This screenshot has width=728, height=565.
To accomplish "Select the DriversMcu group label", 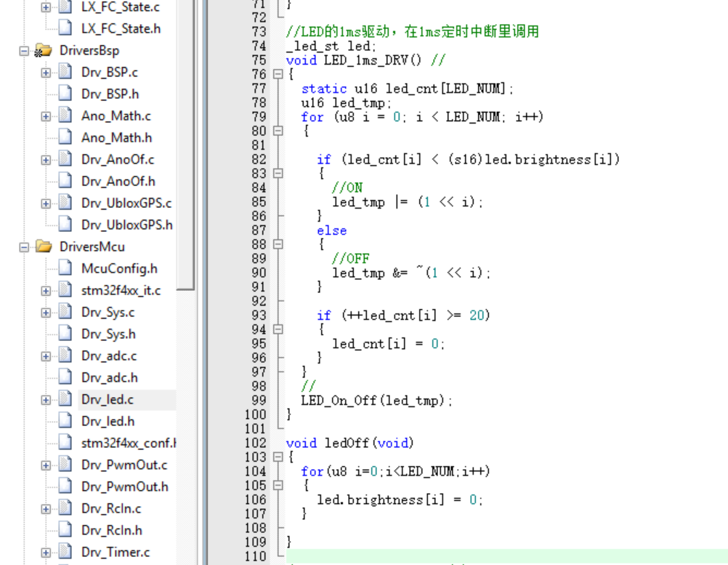I will click(x=92, y=247).
